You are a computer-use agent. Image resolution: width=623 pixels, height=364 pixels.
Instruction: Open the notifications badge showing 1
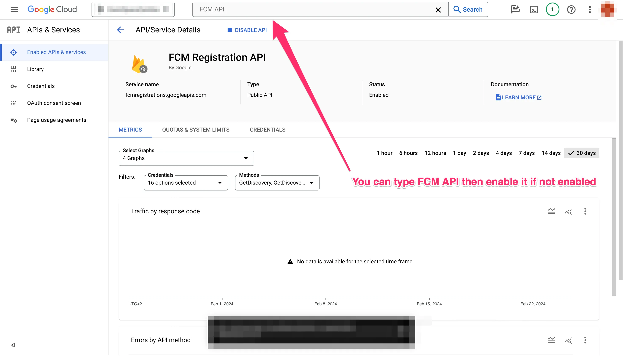[553, 9]
